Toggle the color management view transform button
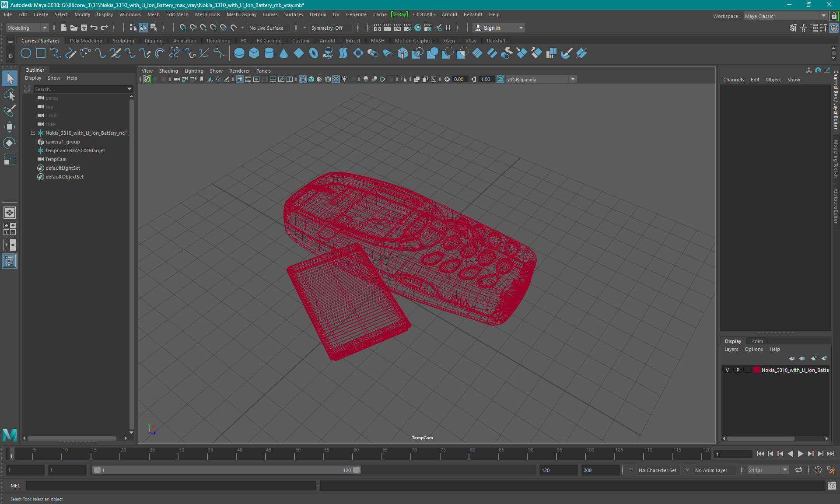 click(x=500, y=79)
